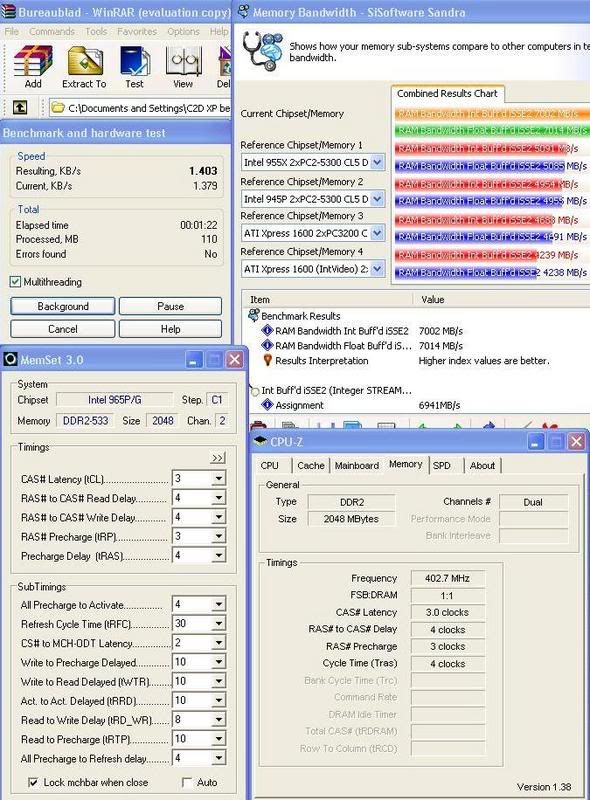Image resolution: width=590 pixels, height=800 pixels.
Task: Click the Background button
Action: (63, 306)
